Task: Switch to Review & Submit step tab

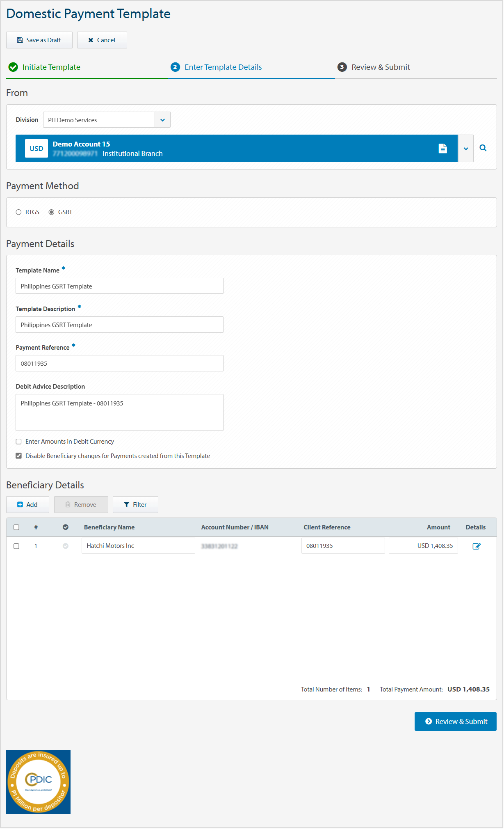Action: 380,67
